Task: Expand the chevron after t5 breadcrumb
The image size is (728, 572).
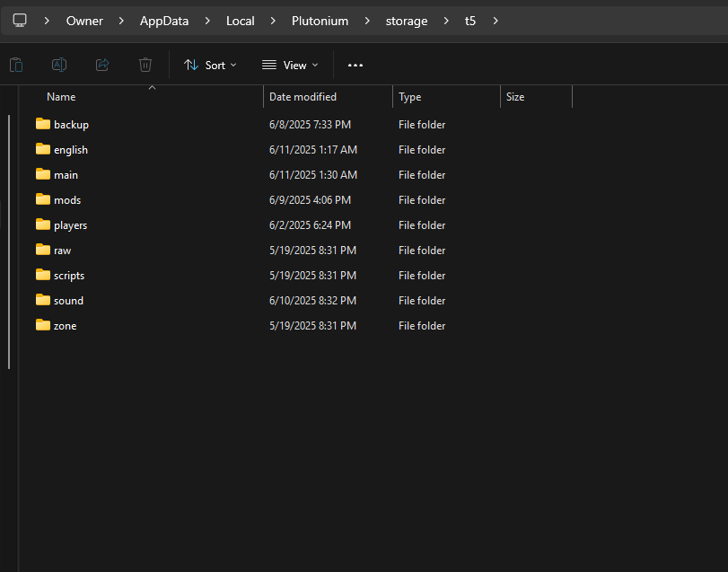Action: tap(496, 21)
